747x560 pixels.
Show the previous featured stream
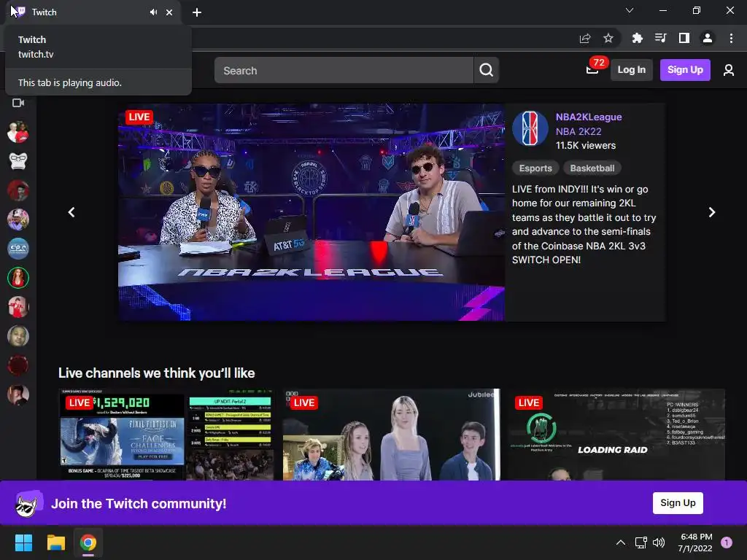coord(71,212)
